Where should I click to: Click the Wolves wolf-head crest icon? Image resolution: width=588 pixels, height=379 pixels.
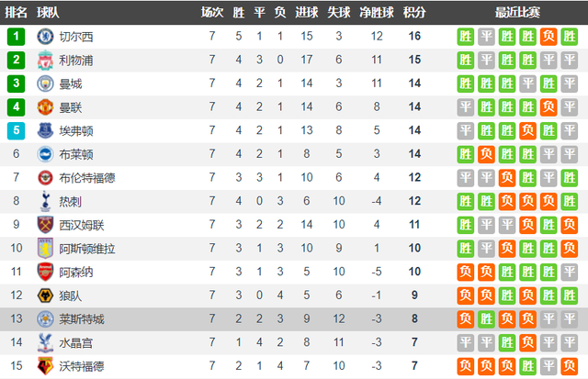coord(45,295)
